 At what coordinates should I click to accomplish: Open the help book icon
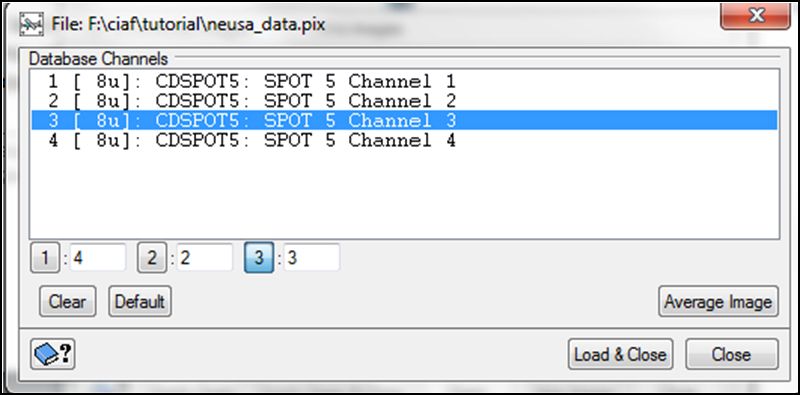53,354
